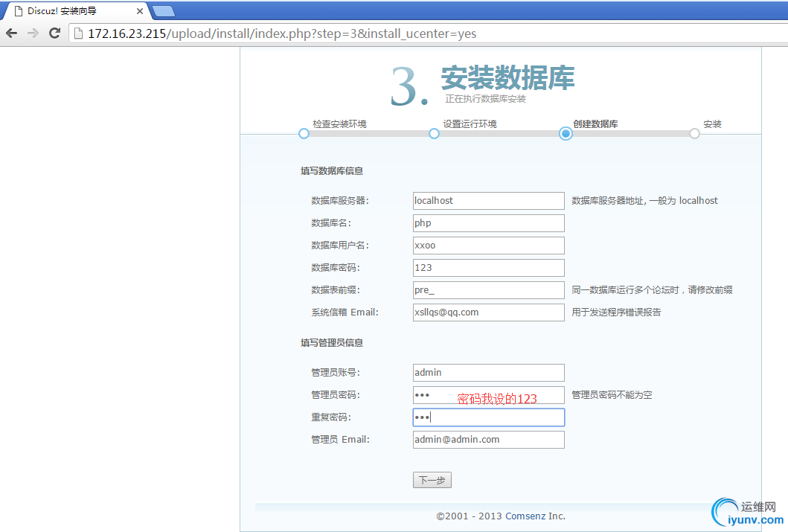Click the 管理员密码不能为空 hint text
This screenshot has height=532, width=788.
pos(612,395)
